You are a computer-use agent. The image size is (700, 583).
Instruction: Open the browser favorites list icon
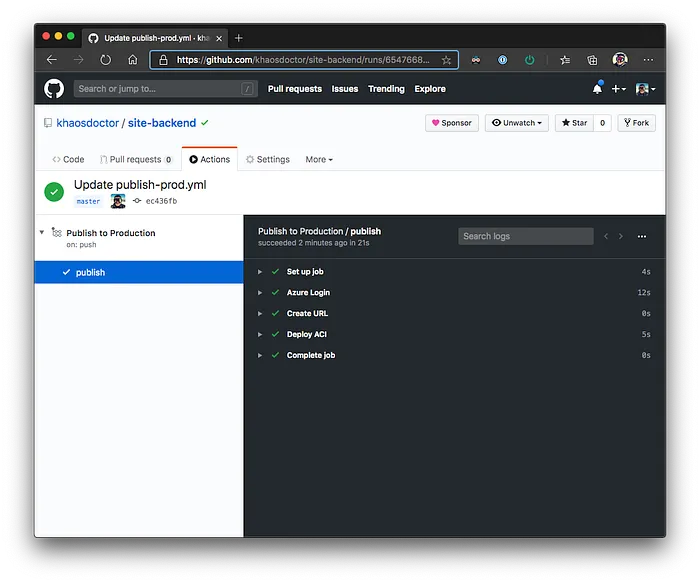pos(565,60)
